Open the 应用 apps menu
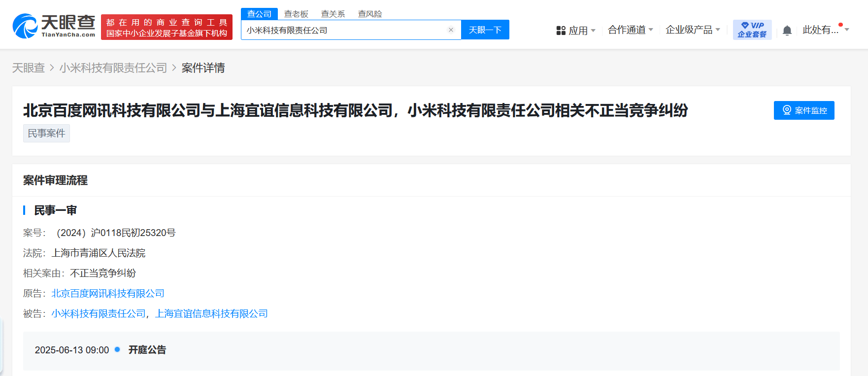Viewport: 868px width, 376px height. pyautogui.click(x=576, y=31)
